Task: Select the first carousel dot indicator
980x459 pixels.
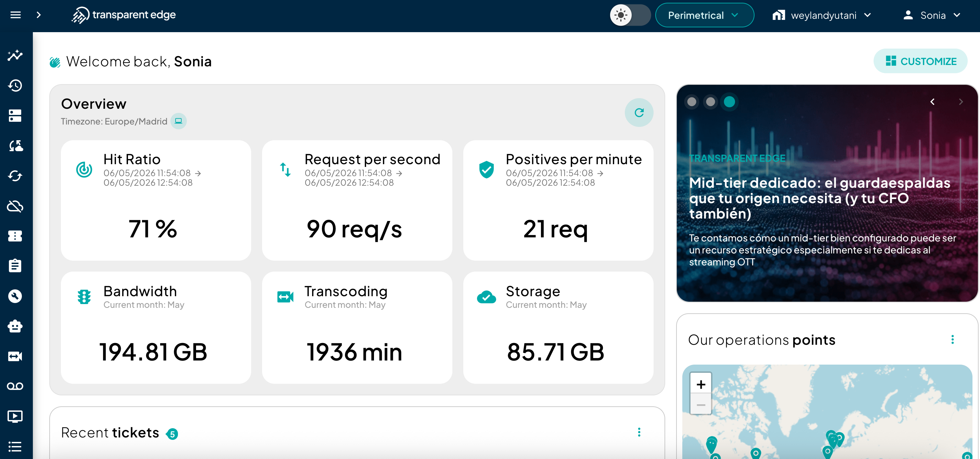Action: click(692, 102)
